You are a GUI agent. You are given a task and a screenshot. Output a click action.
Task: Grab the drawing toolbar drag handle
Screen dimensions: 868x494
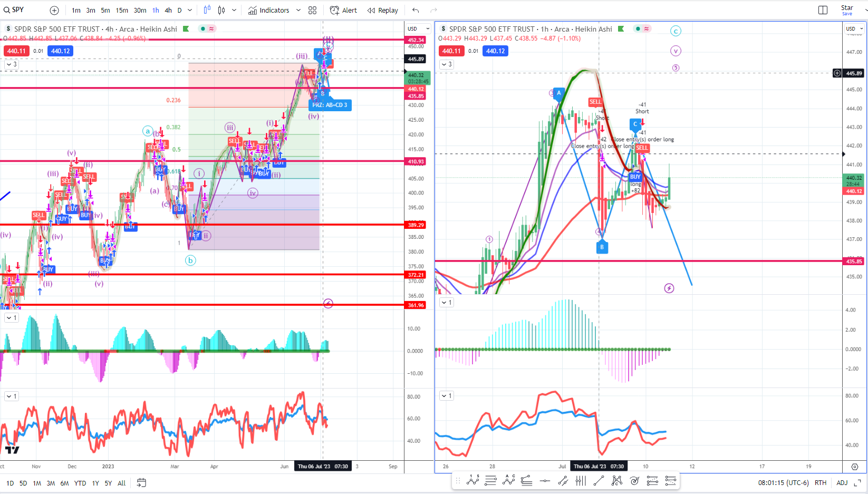[458, 481]
